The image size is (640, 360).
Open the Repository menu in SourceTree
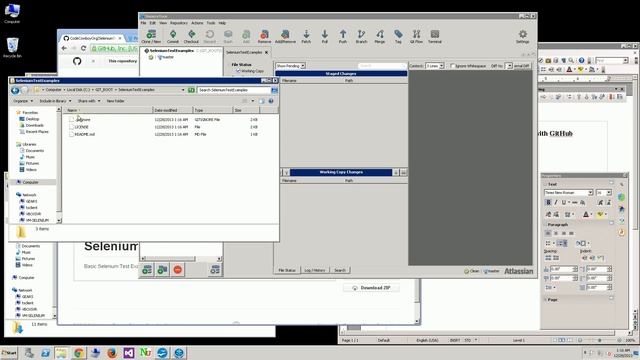pos(179,23)
